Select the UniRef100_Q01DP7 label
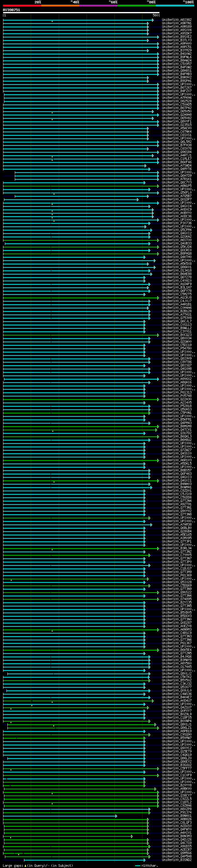This screenshot has height=868, width=197. pyautogui.click(x=177, y=199)
